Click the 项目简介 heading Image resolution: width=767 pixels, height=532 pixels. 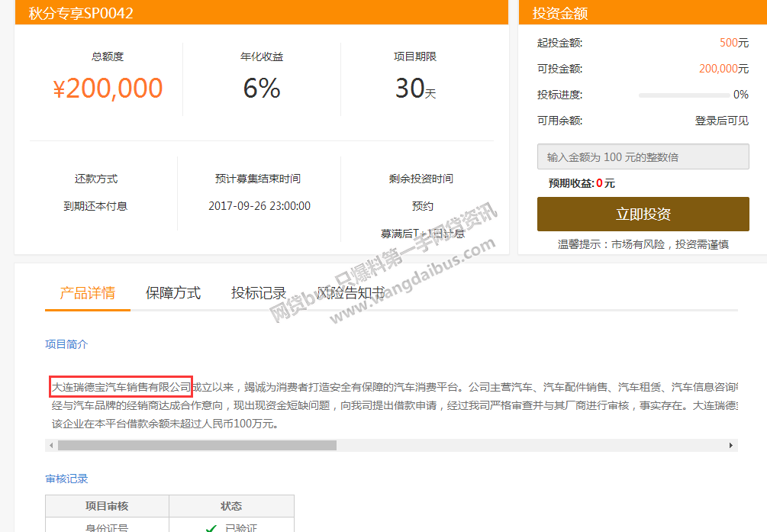click(x=66, y=344)
